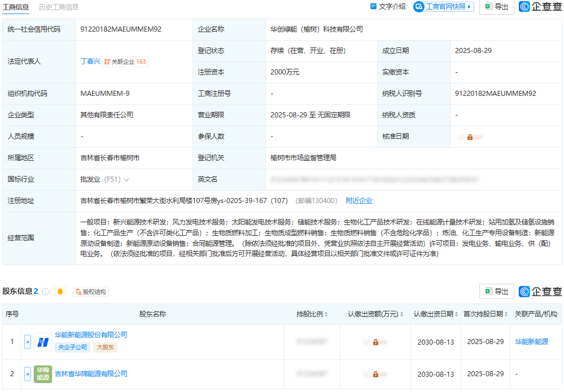Click the info icon next to 股东信息

point(46,292)
